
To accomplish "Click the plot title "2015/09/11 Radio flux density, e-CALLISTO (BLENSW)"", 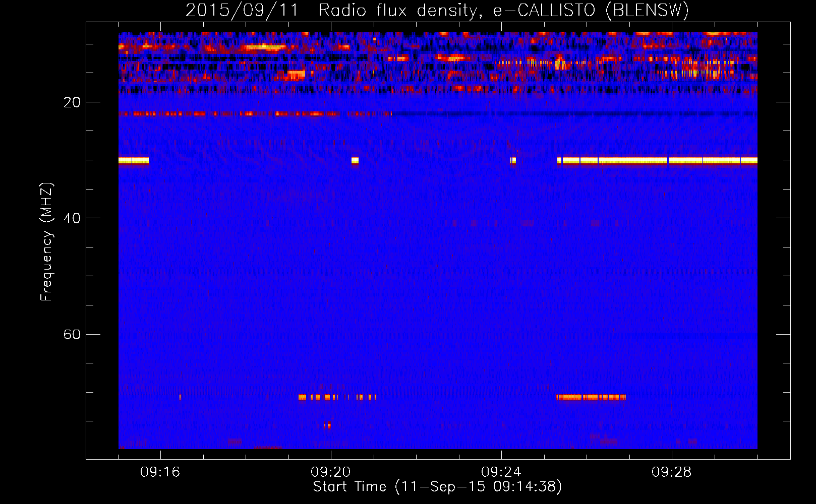I will tap(437, 10).
